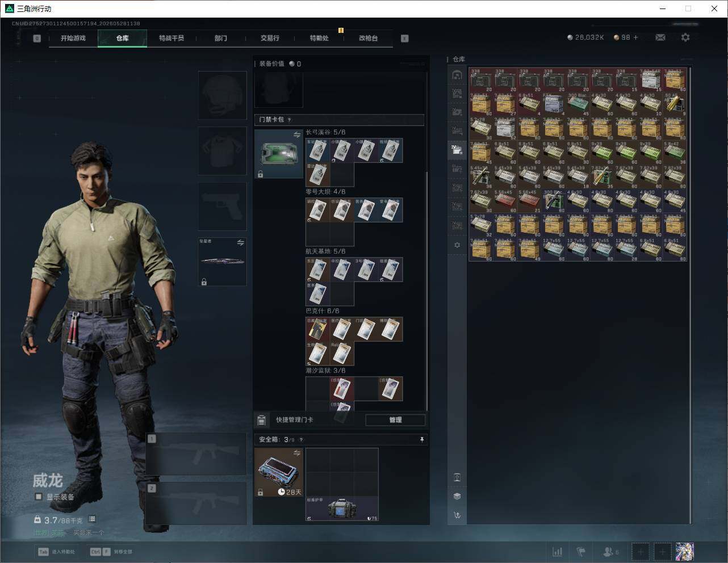The height and width of the screenshot is (563, 728).
Task: Show help for 安全箱 capacity
Action: click(301, 439)
